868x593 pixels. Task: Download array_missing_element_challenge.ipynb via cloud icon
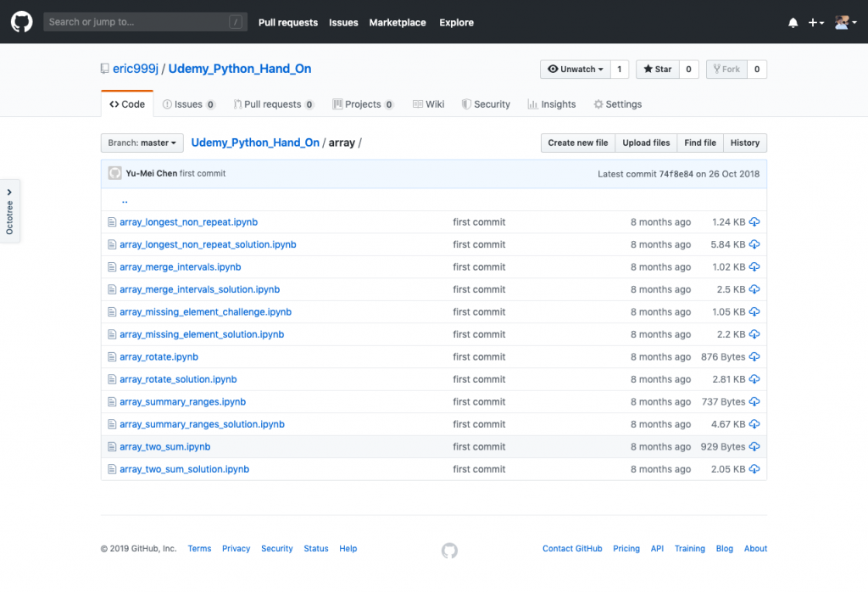(x=754, y=311)
